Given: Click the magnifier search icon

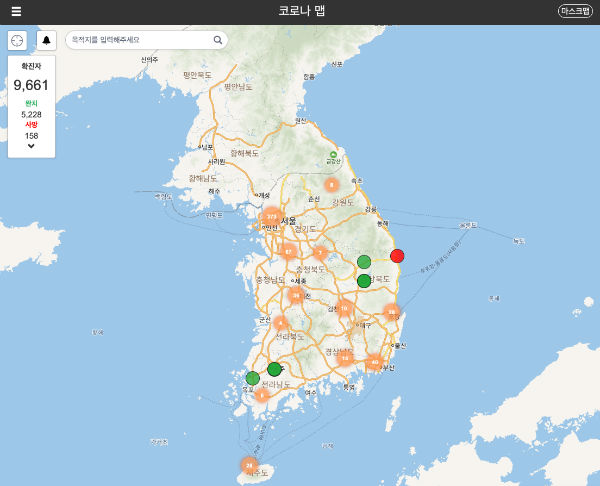Looking at the screenshot, I should 218,40.
